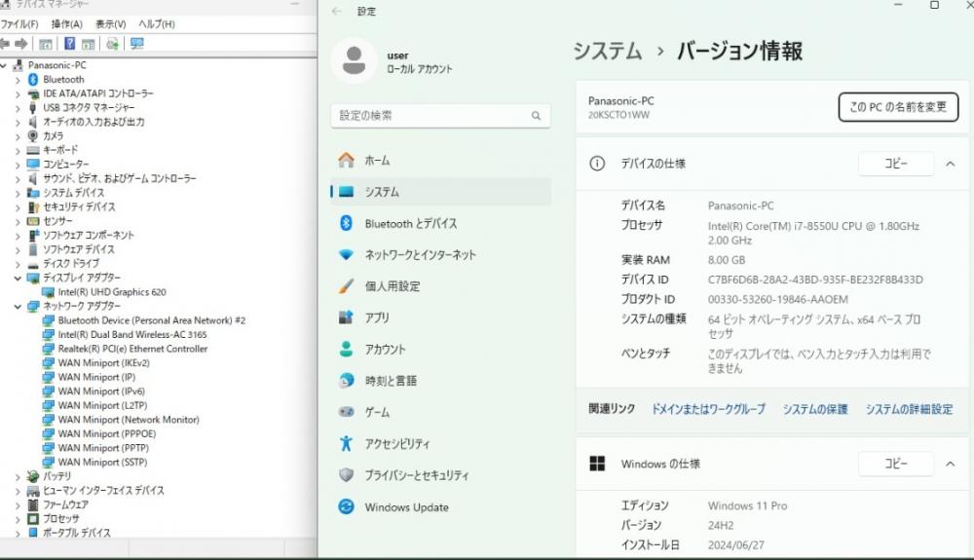This screenshot has height=560, width=974.
Task: Select the Bluetooth icon in device tree
Action: [33, 80]
